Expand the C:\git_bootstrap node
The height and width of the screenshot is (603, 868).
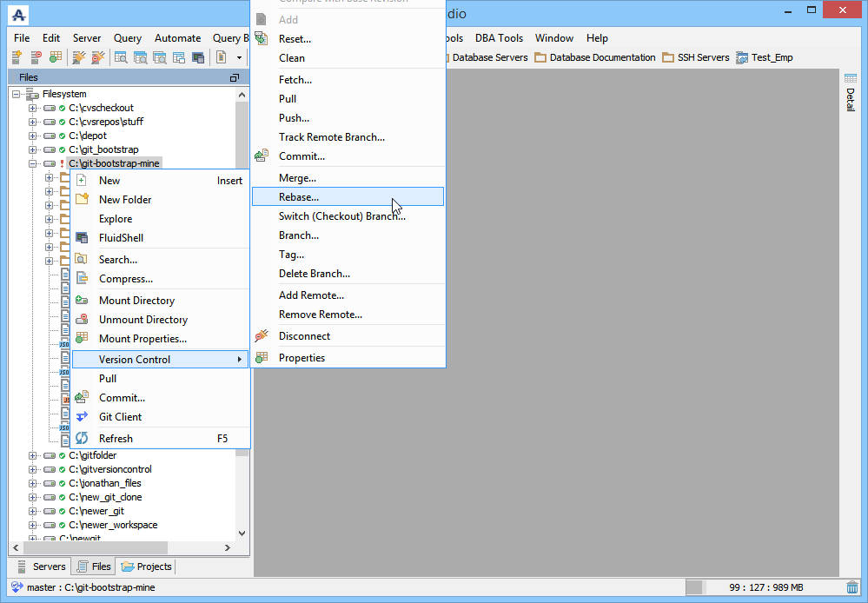click(x=33, y=149)
